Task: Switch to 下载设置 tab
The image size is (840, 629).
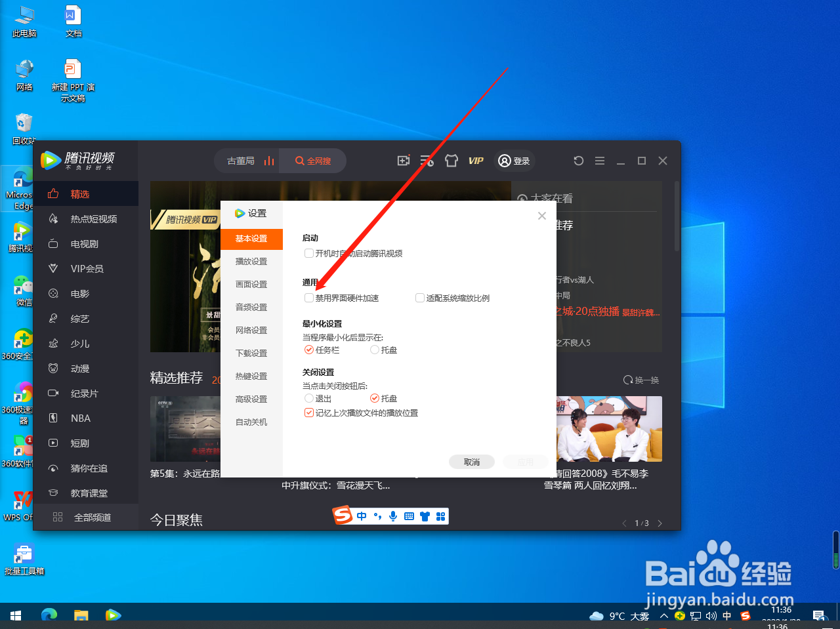Action: tap(251, 354)
